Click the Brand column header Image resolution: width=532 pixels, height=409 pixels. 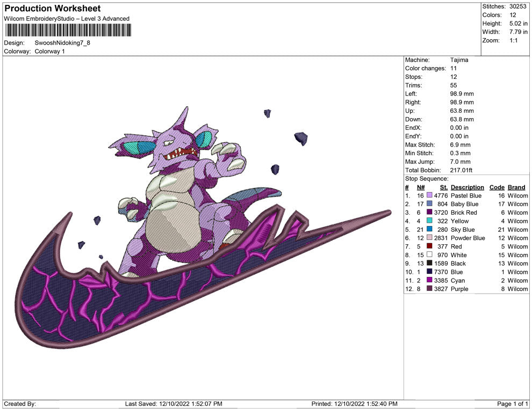(516, 187)
